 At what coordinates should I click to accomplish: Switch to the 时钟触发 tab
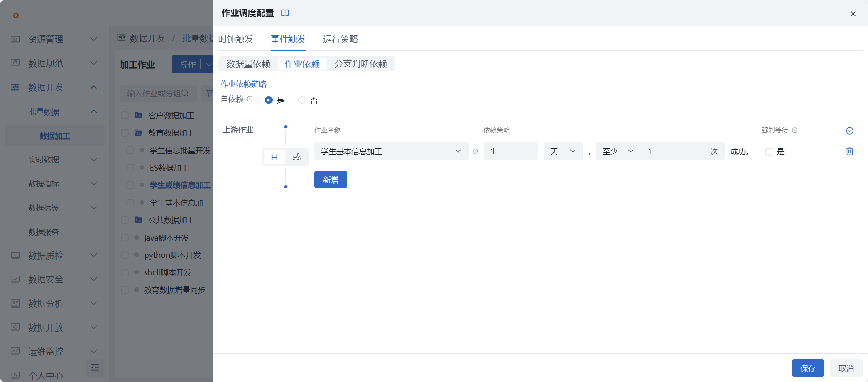[236, 39]
